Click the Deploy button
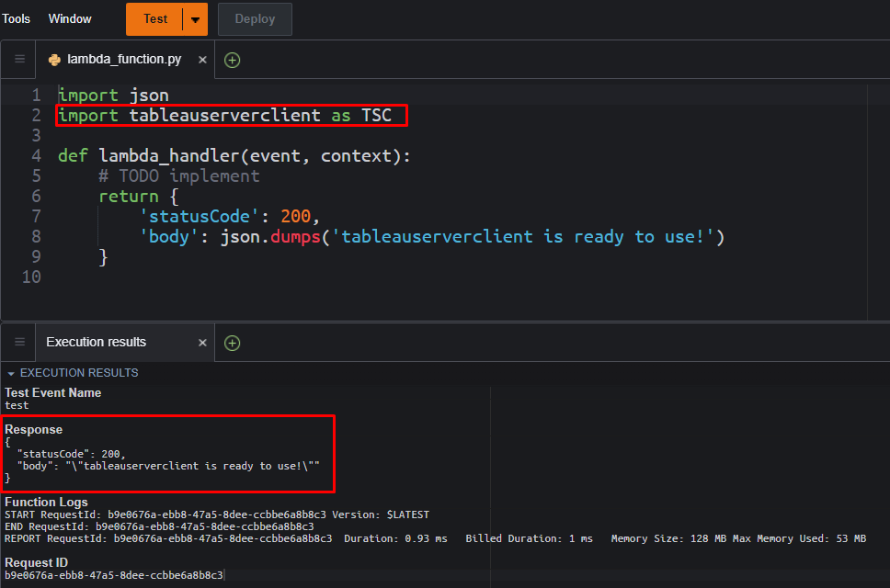Viewport: 890px width, 588px height. tap(255, 18)
